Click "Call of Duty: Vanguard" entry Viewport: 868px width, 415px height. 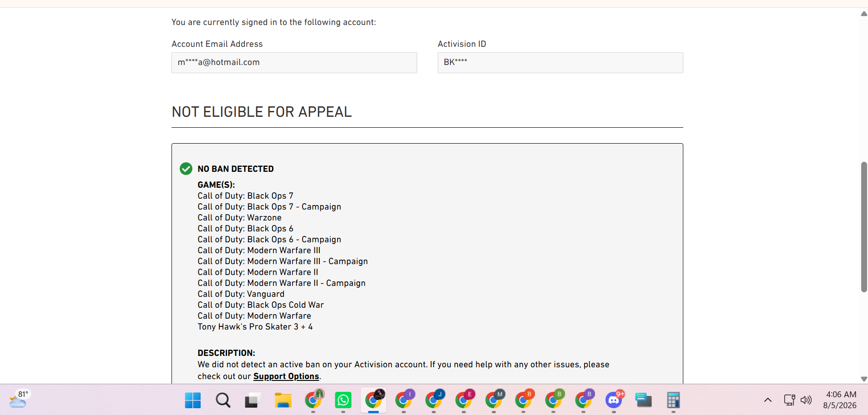[x=241, y=294]
